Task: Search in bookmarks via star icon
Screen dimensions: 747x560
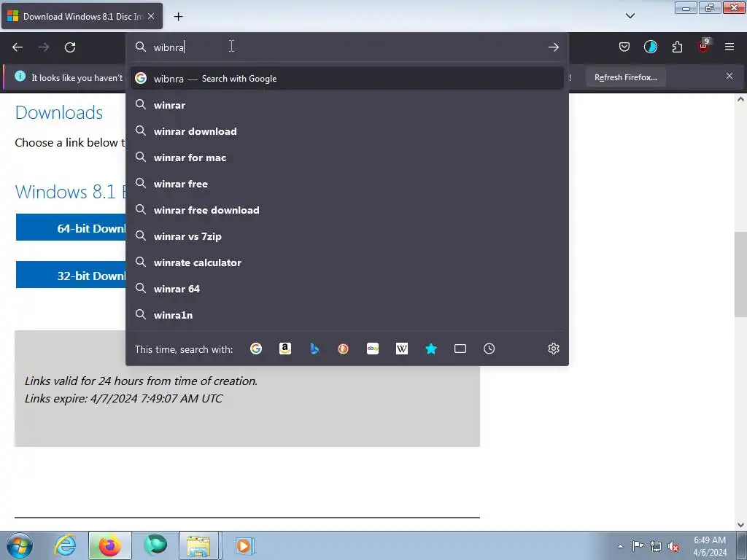Action: tap(430, 349)
